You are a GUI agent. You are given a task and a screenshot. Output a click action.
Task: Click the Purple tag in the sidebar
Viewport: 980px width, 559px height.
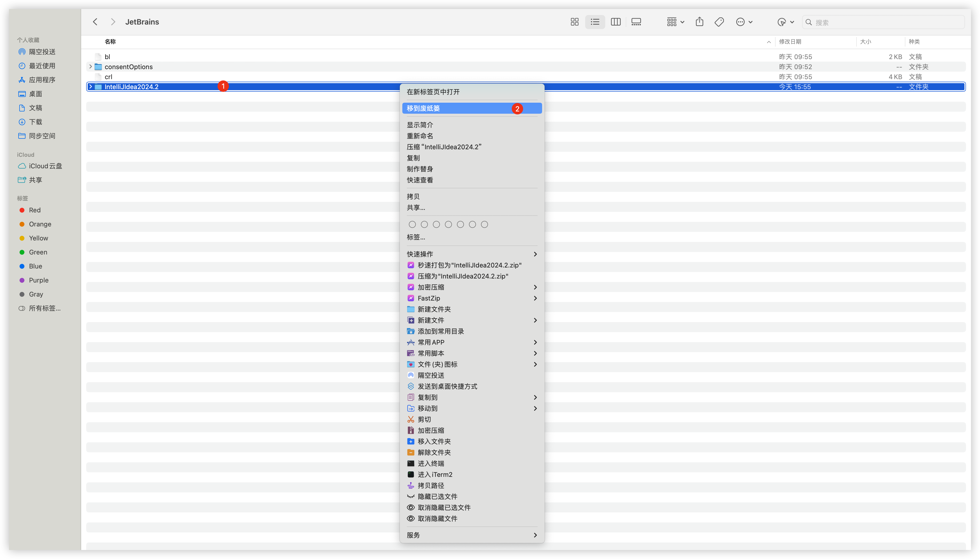(38, 280)
